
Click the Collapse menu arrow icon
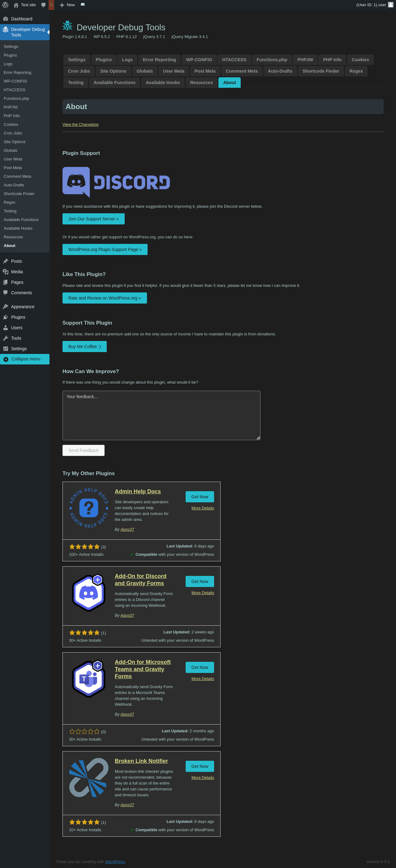point(6,359)
